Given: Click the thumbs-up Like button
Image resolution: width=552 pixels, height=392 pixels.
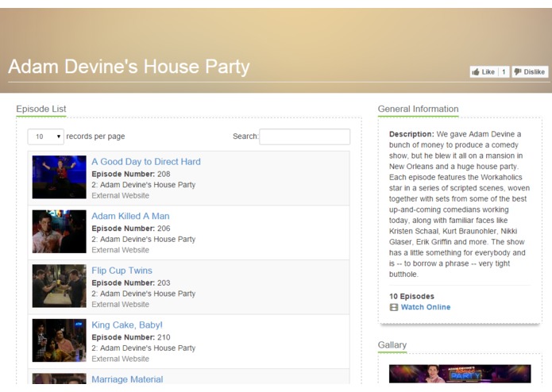Looking at the screenshot, I should [484, 71].
